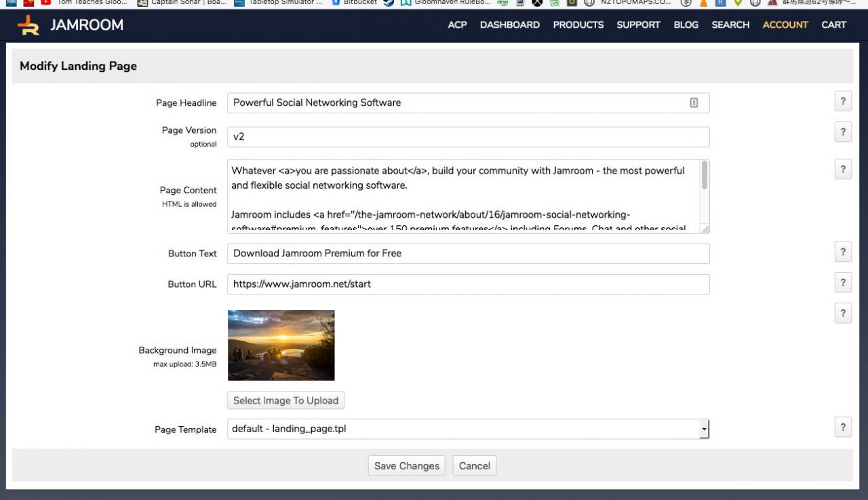Go to the Dashboard menu
The image size is (868, 500).
tap(509, 25)
